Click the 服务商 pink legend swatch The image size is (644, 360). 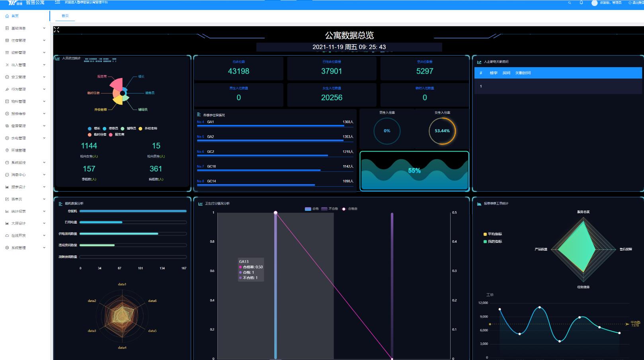[111, 134]
